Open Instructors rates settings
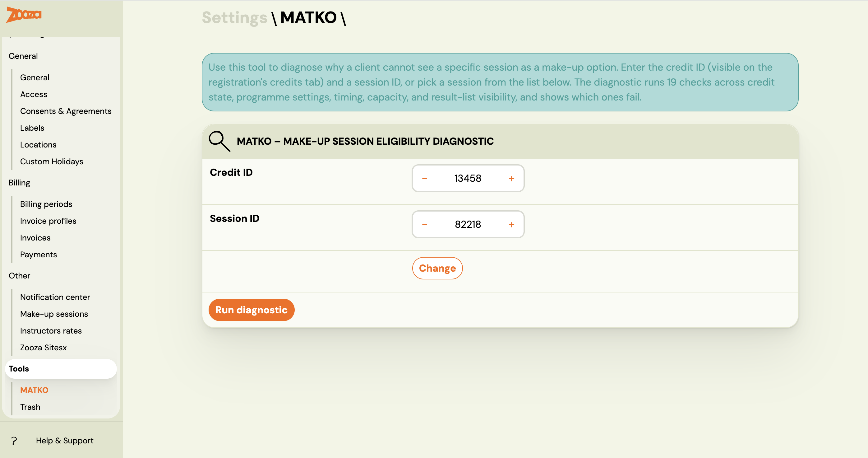 tap(51, 330)
